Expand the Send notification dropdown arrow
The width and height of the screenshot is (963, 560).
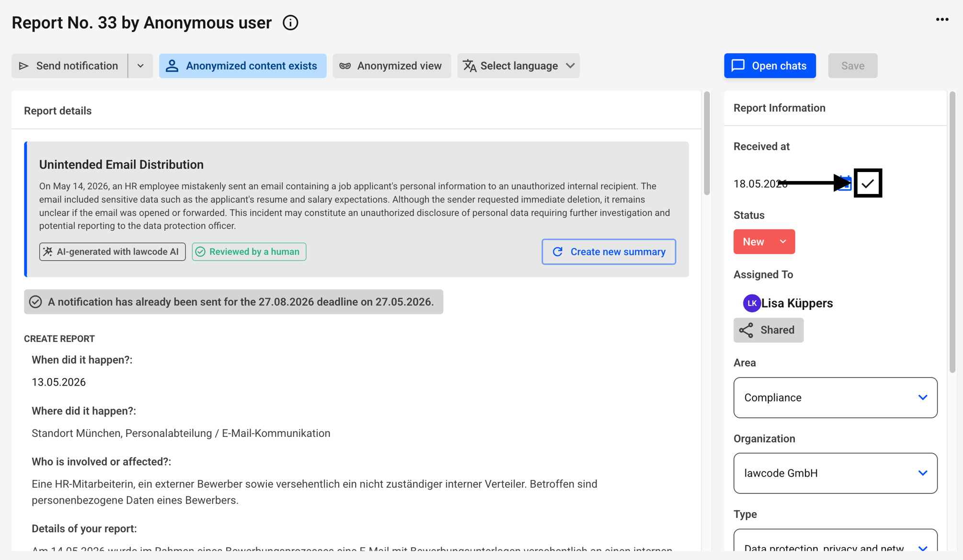(140, 66)
